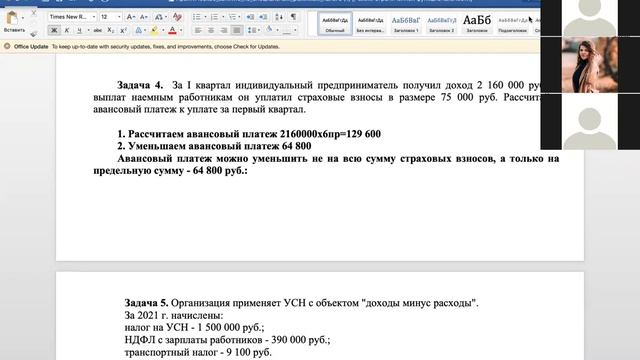Viewport: 640px width, 360px height.
Task: Select justified text alignment
Action: [237, 30]
